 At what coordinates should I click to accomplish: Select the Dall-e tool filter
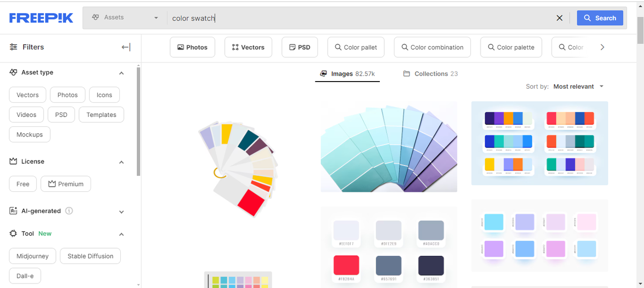tap(25, 276)
